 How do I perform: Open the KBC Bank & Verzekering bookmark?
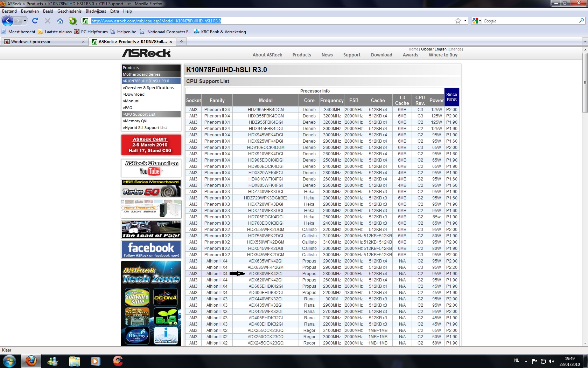coord(220,32)
